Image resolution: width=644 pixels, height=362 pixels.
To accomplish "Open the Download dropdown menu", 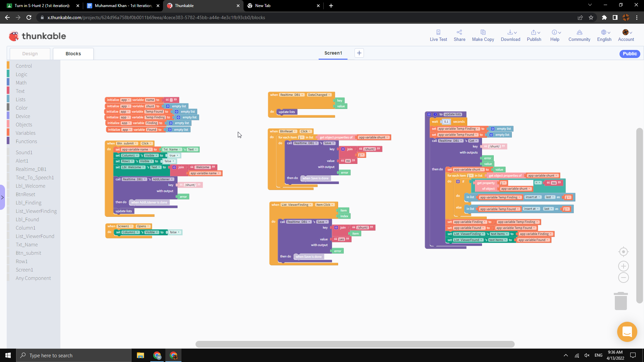I will click(x=512, y=33).
